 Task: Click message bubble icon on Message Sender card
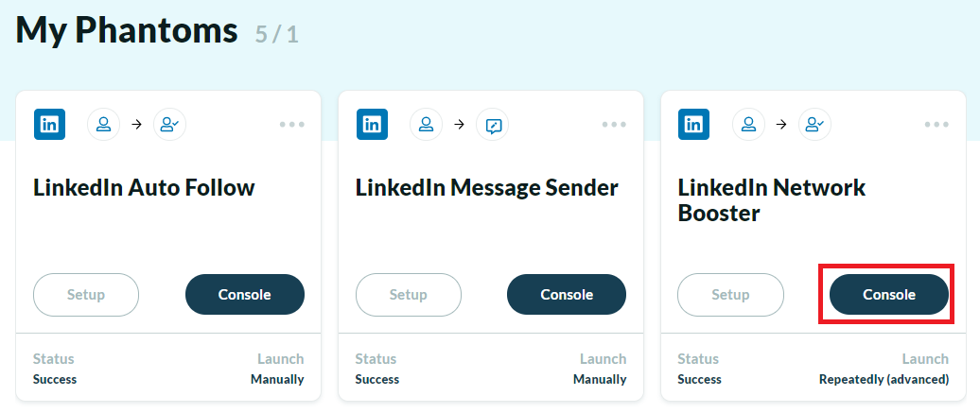(x=493, y=125)
